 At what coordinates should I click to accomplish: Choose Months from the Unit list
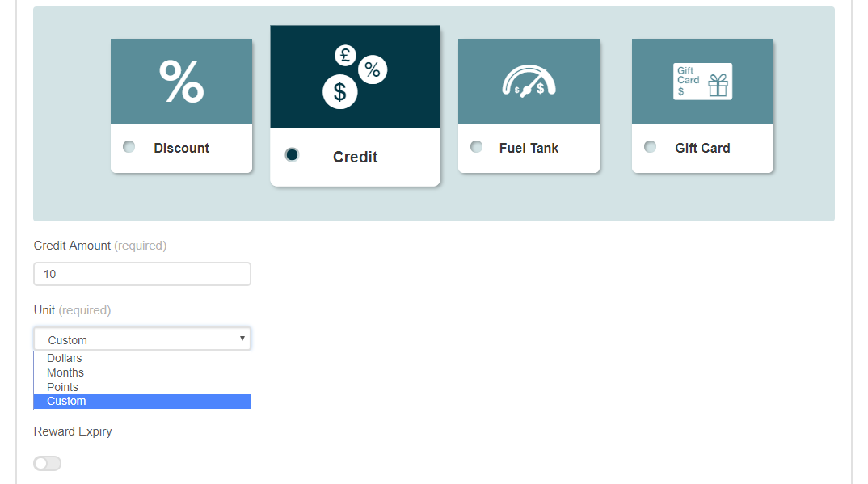(x=65, y=372)
